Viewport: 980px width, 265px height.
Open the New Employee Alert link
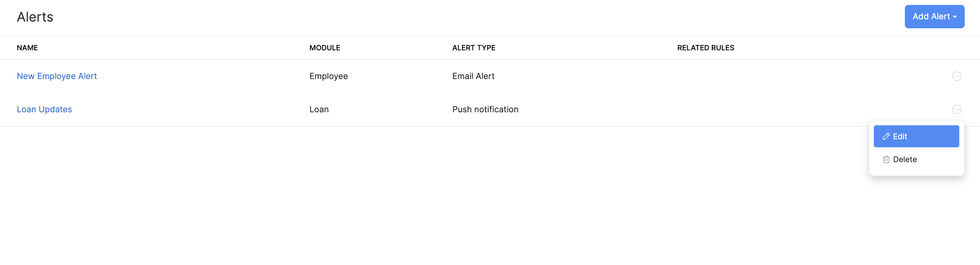pos(57,76)
